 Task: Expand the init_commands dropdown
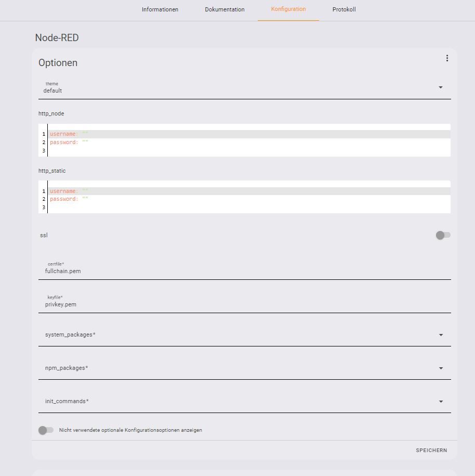[x=244, y=401]
